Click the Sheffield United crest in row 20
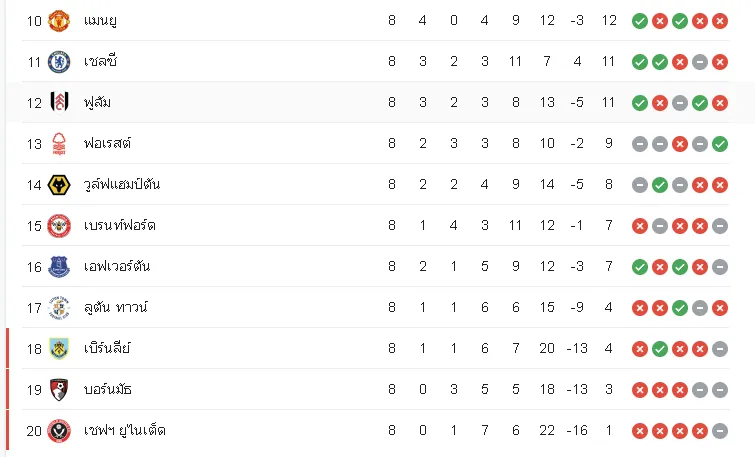755x457 pixels. pyautogui.click(x=59, y=431)
